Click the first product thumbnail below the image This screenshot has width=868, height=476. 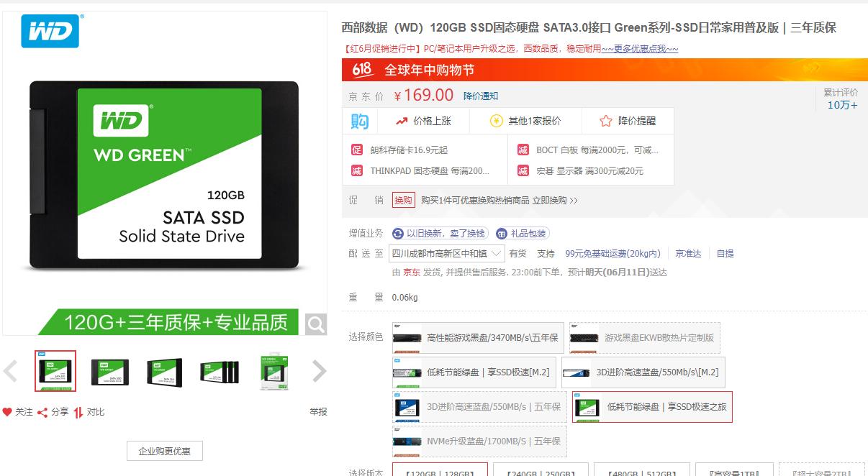[55, 371]
